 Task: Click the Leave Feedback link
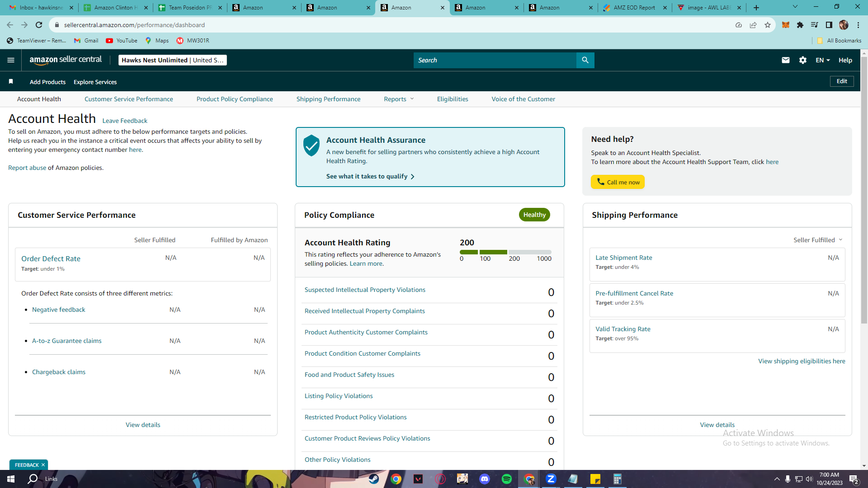coord(125,121)
